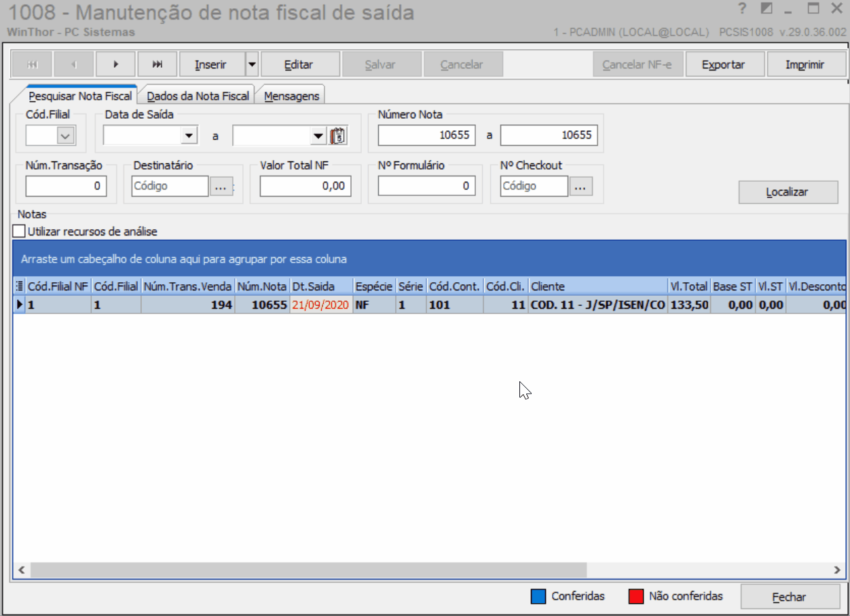850x616 pixels.
Task: Focus the final Número Nota field
Action: click(x=549, y=135)
